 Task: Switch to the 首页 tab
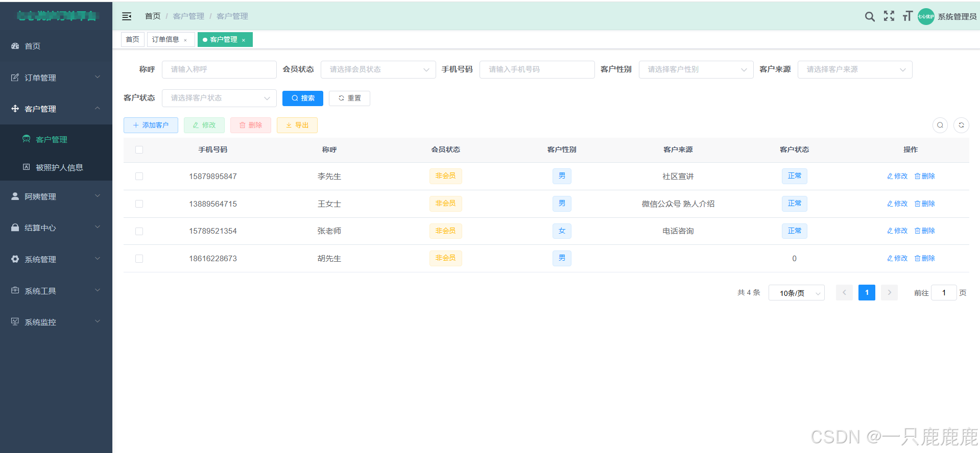click(132, 39)
